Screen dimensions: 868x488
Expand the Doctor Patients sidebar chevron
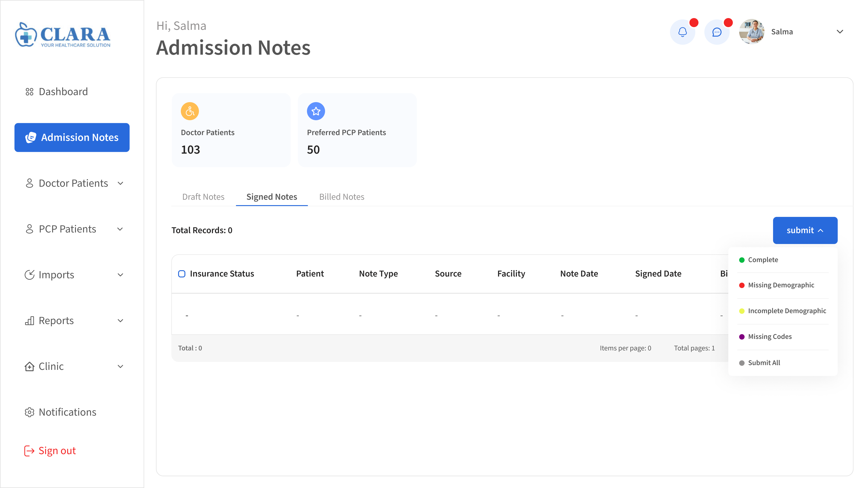click(x=120, y=183)
